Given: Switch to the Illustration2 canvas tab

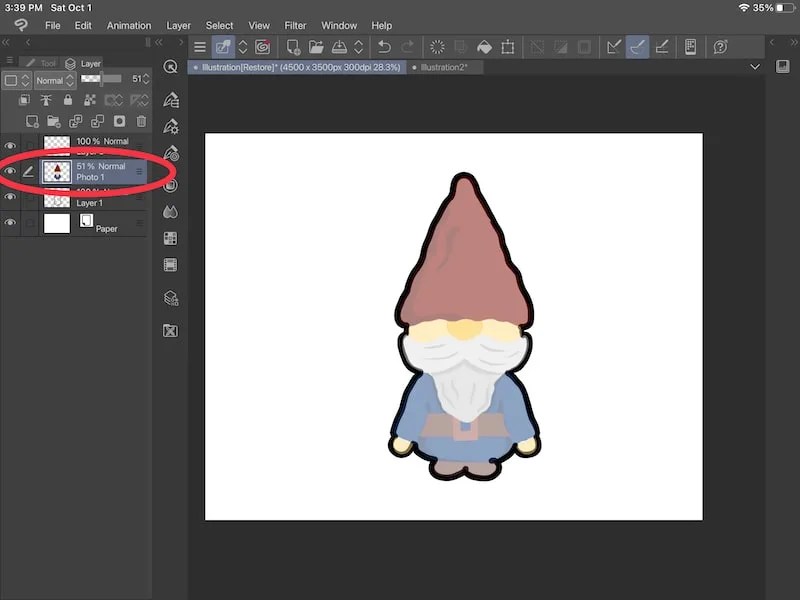Looking at the screenshot, I should point(445,68).
